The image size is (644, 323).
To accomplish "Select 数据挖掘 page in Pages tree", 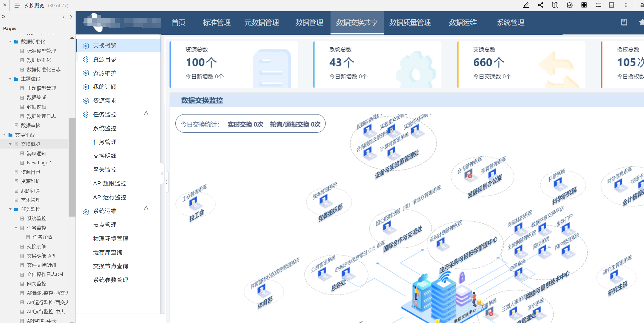I will pyautogui.click(x=37, y=107).
